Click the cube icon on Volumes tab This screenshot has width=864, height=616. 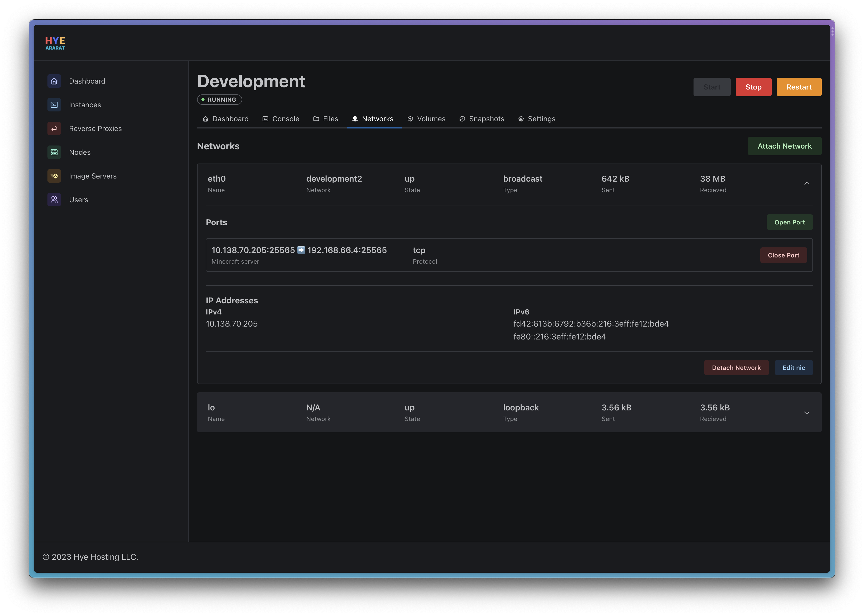click(x=410, y=119)
